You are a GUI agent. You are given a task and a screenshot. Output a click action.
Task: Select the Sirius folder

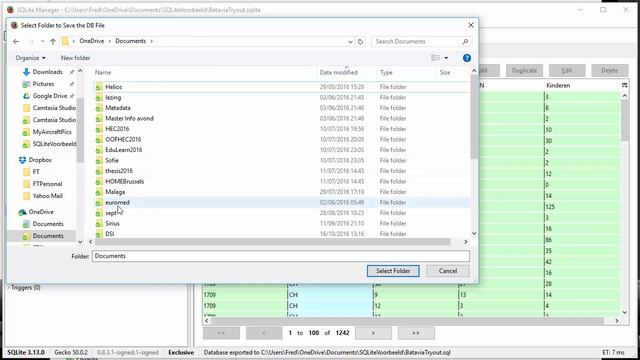[112, 224]
